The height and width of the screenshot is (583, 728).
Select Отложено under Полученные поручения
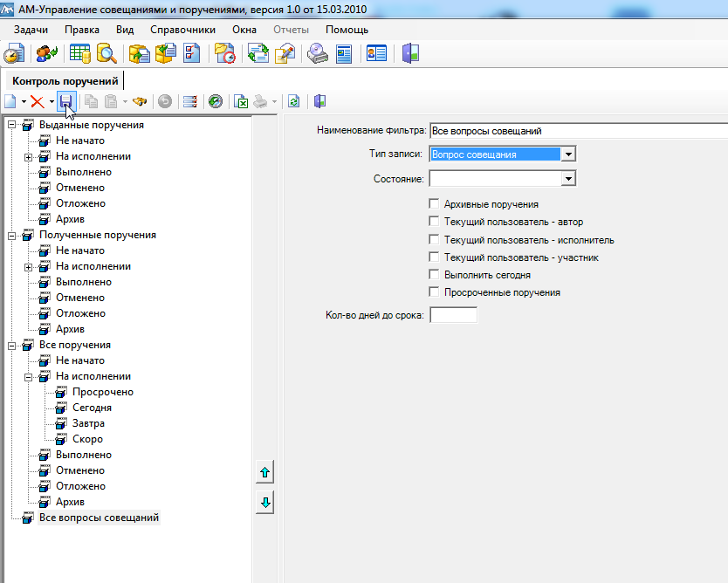[x=80, y=314]
